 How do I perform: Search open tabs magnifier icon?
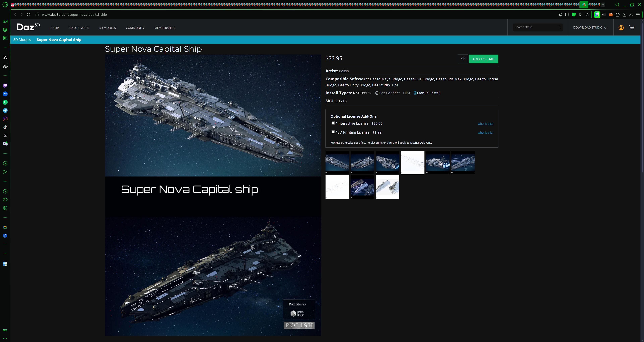(617, 5)
